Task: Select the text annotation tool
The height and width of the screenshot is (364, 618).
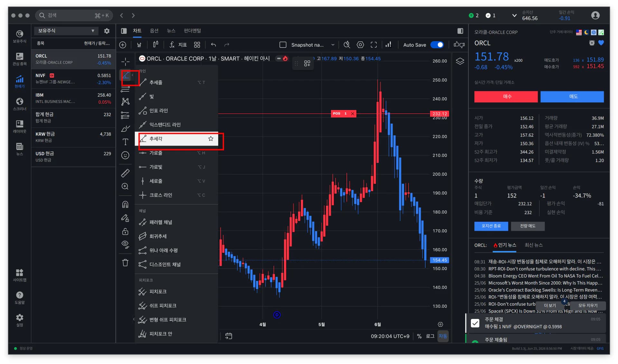Action: pos(125,142)
